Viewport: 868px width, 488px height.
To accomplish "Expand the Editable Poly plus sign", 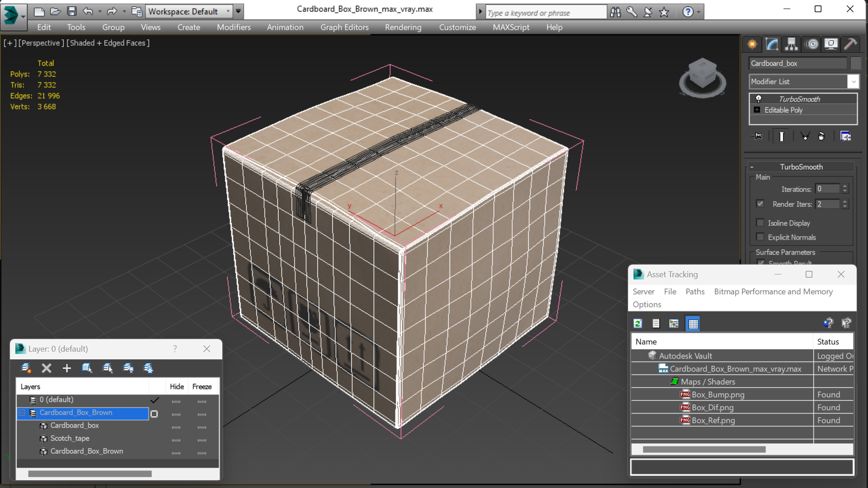I will pyautogui.click(x=757, y=110).
